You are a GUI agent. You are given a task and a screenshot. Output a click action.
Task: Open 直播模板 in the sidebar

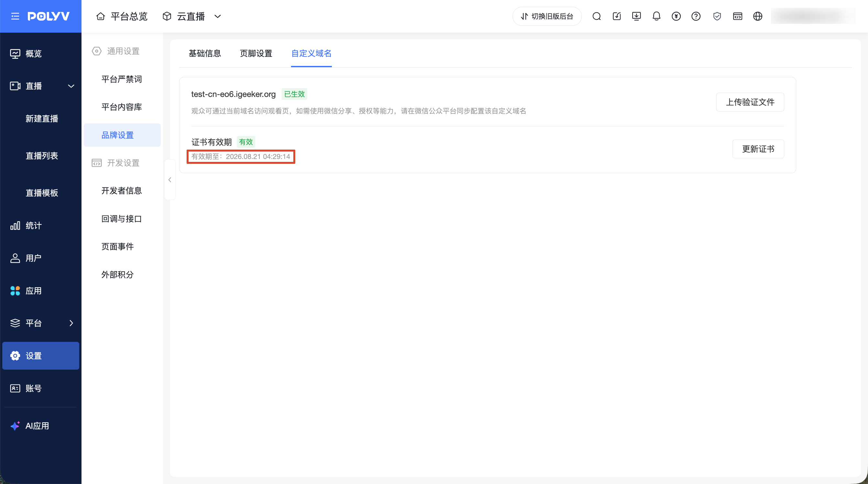pyautogui.click(x=42, y=193)
